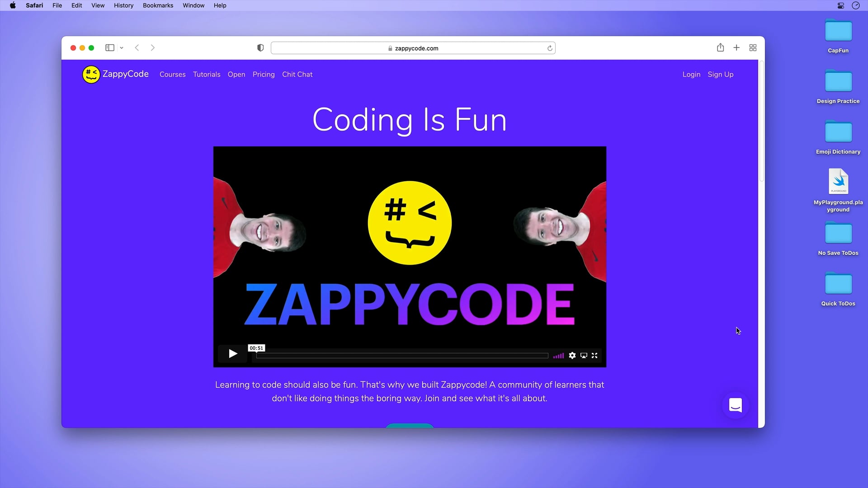The height and width of the screenshot is (488, 868).
Task: Click the AirPlay icon on video
Action: pyautogui.click(x=584, y=356)
